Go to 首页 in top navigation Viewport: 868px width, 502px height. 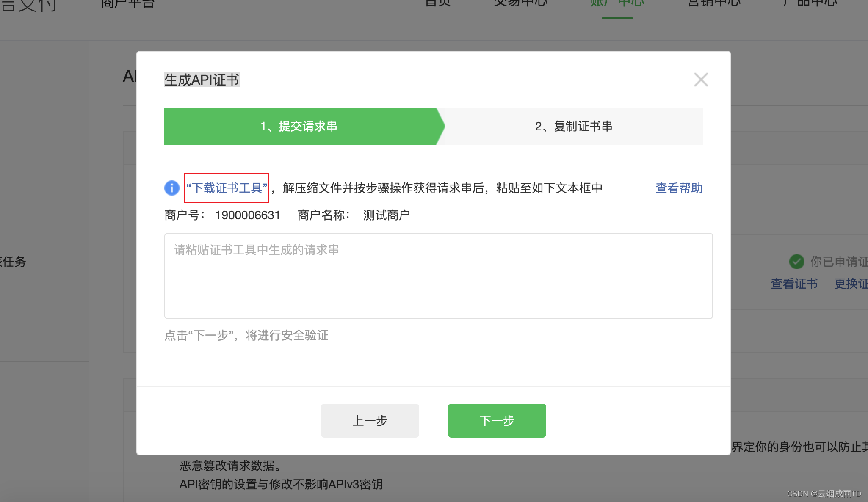(438, 3)
